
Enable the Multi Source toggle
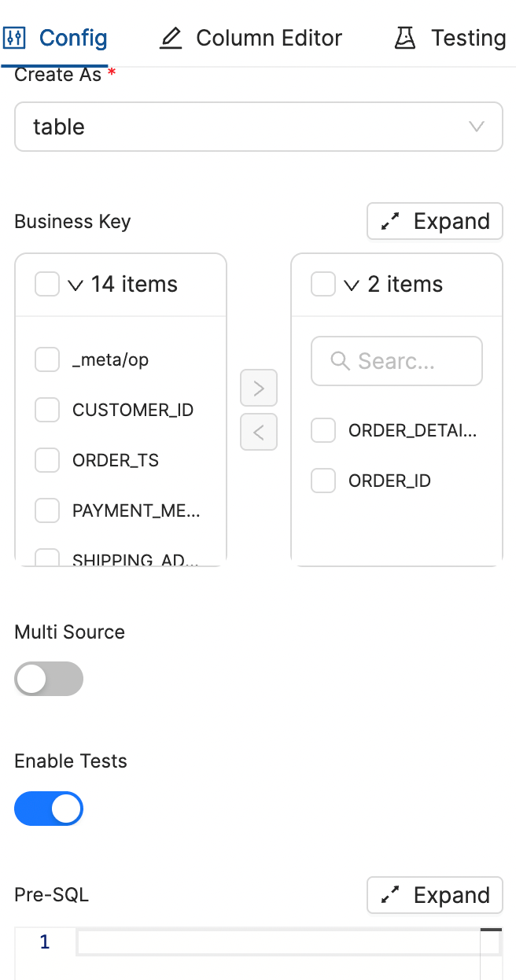[49, 678]
